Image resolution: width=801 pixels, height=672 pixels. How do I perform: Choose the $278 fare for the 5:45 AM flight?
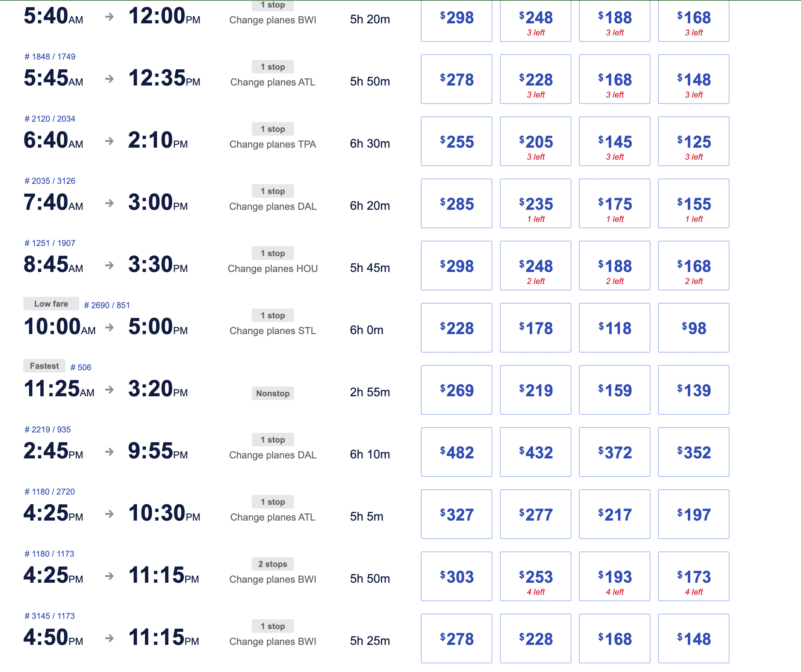[456, 79]
